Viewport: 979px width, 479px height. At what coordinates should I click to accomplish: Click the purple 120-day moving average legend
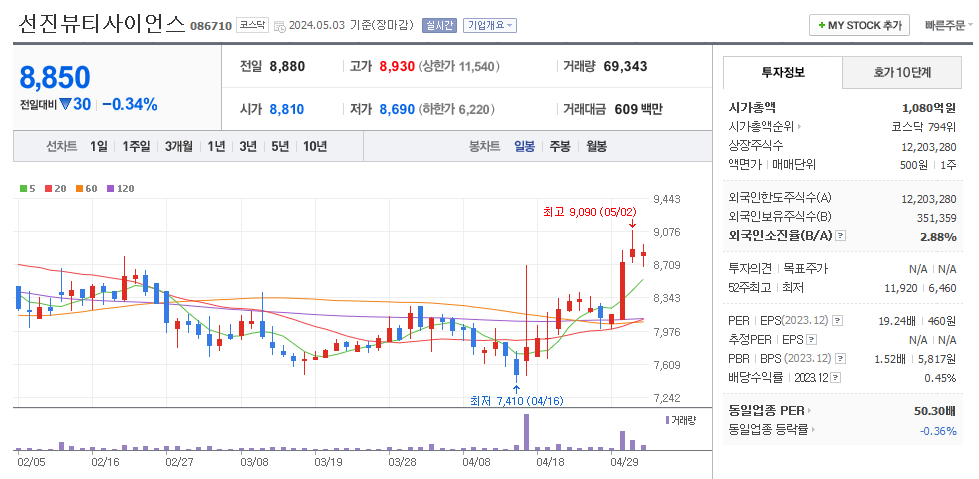[x=121, y=188]
